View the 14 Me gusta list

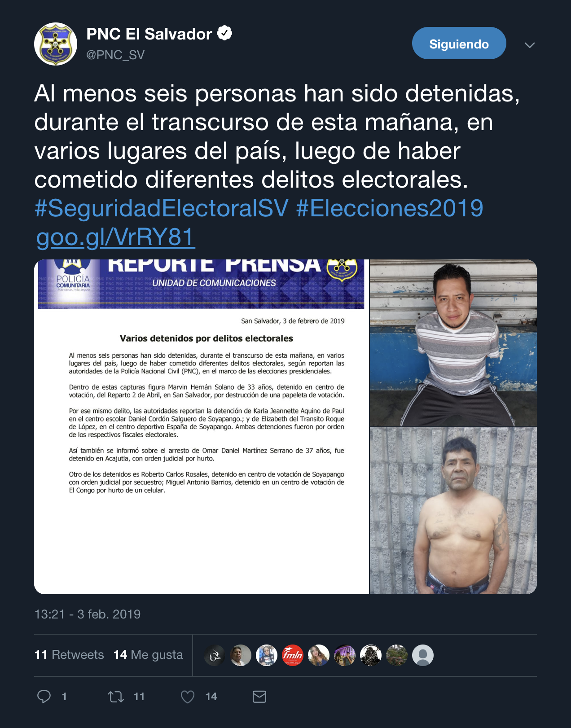click(x=148, y=655)
